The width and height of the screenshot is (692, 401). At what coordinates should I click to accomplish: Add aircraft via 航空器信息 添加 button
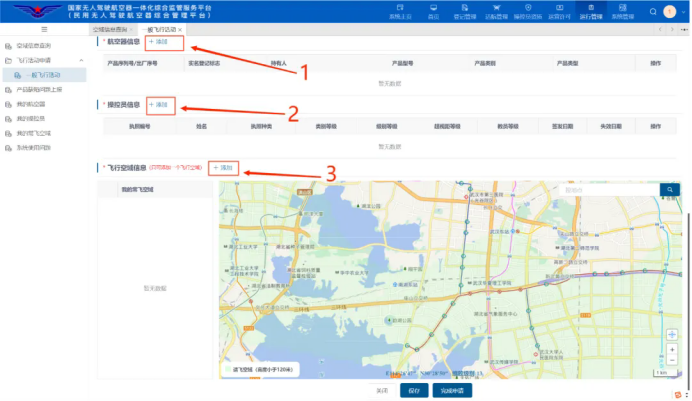pyautogui.click(x=158, y=42)
